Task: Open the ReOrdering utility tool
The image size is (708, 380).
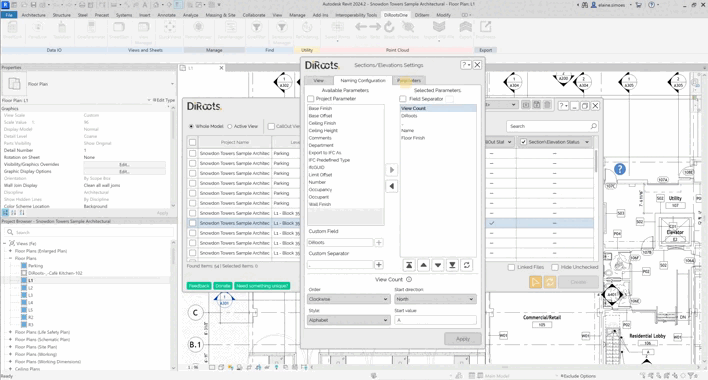Action: 307,31
